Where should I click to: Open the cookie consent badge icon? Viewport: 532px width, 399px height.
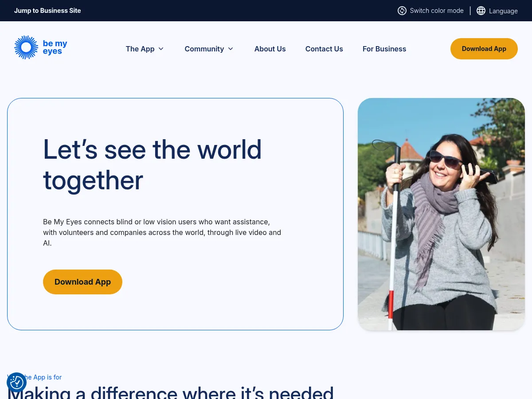16,382
